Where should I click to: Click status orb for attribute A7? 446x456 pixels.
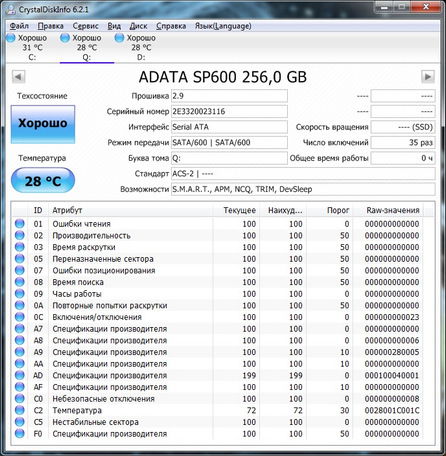tap(20, 329)
